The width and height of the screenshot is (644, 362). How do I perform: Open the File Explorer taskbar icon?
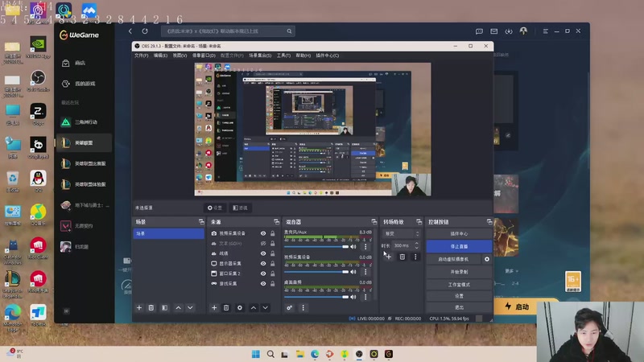coord(299,354)
